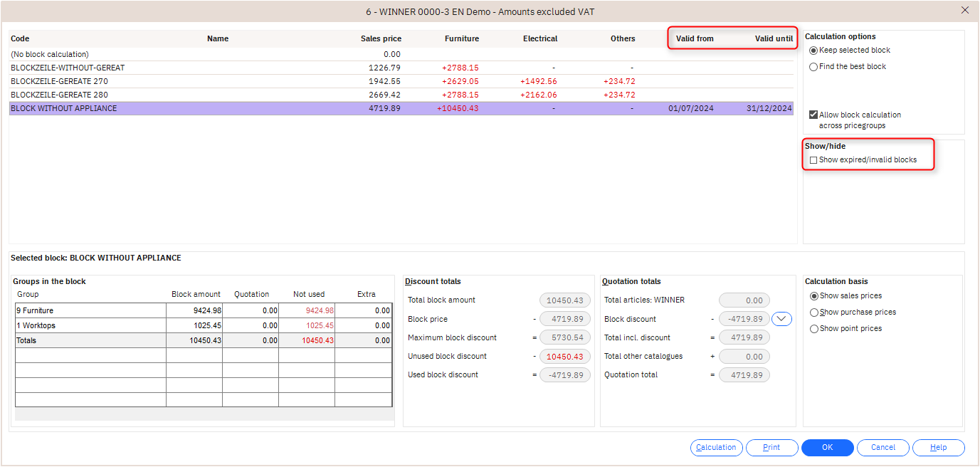The width and height of the screenshot is (980, 467).
Task: Confirm with the OK button
Action: click(x=827, y=448)
